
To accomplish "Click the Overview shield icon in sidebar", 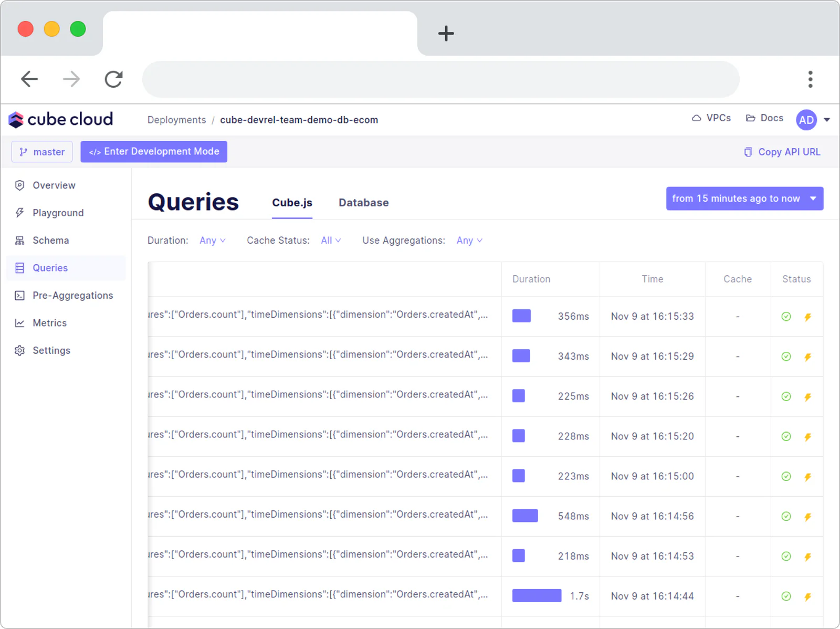I will [20, 185].
